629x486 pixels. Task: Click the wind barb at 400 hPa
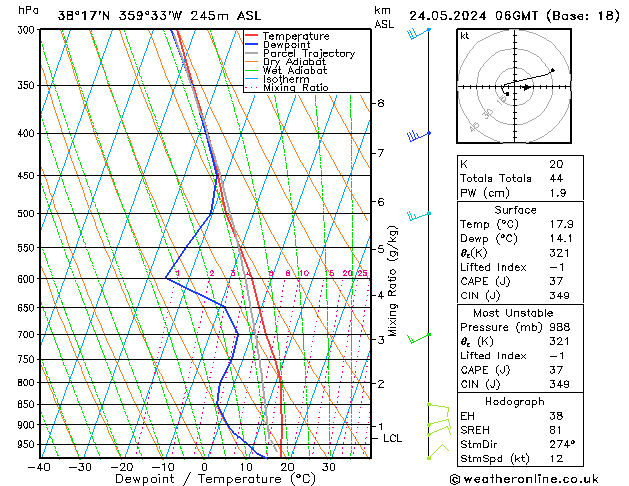419,136
